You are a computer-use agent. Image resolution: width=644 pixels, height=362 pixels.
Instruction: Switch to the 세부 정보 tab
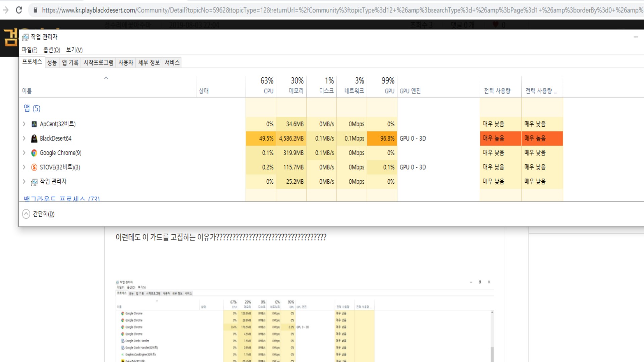pos(149,63)
